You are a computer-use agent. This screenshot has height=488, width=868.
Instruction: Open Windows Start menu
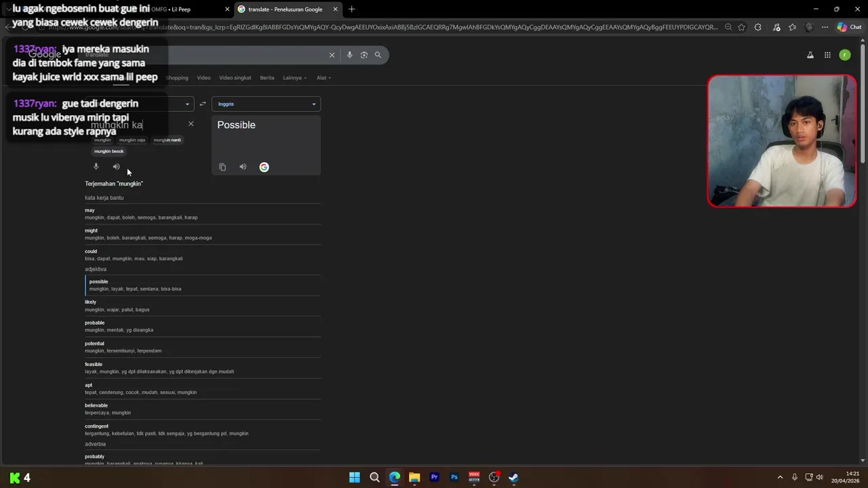click(355, 477)
